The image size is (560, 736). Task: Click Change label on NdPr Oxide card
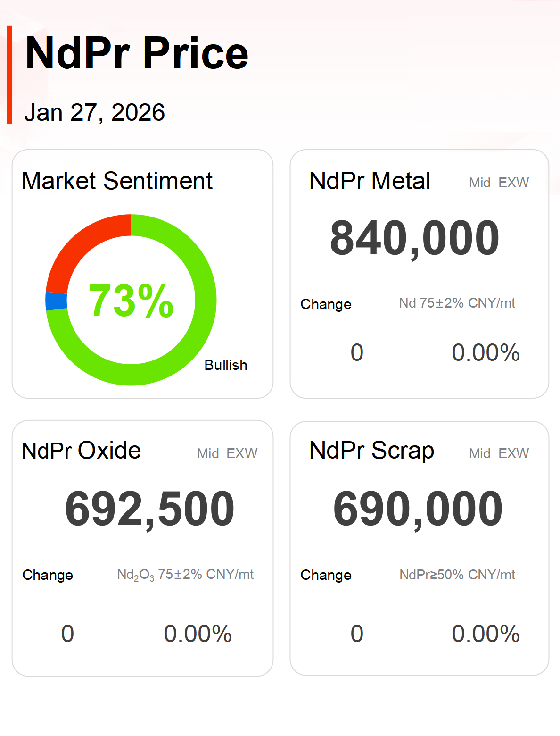[48, 575]
